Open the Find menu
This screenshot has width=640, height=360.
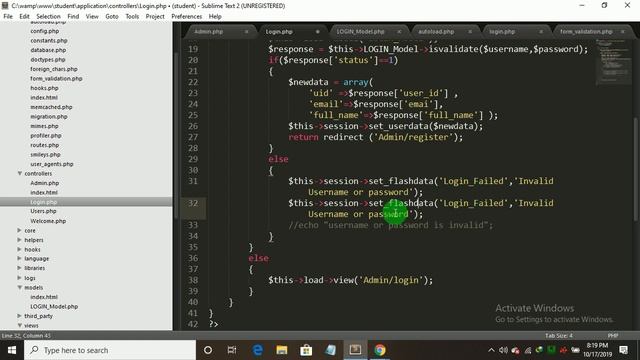(x=73, y=16)
